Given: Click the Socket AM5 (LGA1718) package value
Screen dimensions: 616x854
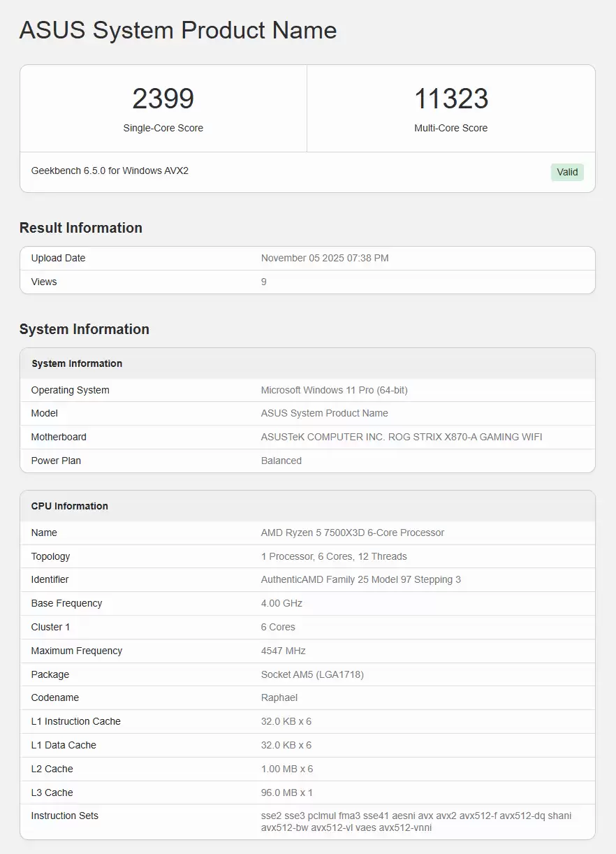Looking at the screenshot, I should 312,674.
